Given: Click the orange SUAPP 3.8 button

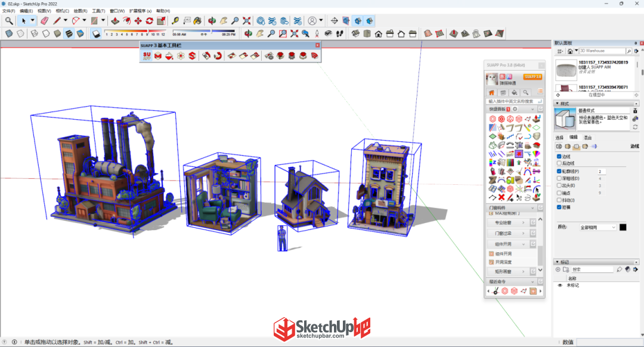Looking at the screenshot, I should click(532, 77).
